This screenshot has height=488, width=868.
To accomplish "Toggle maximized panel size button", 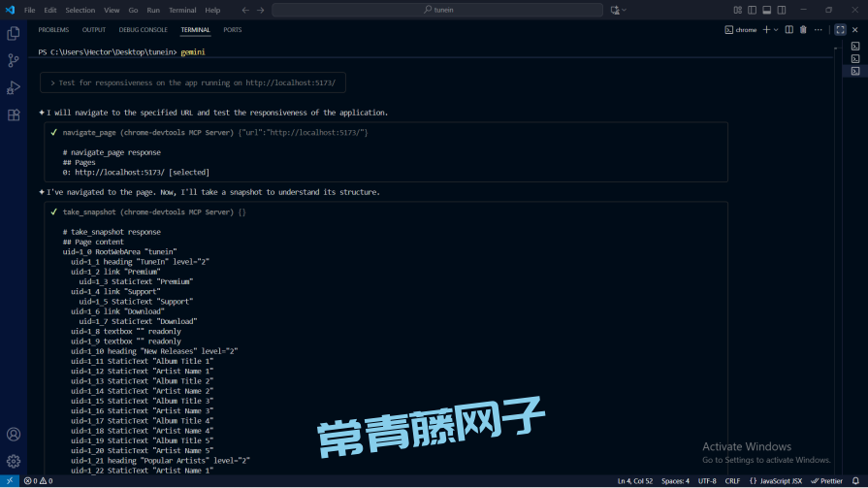I will (x=840, y=30).
